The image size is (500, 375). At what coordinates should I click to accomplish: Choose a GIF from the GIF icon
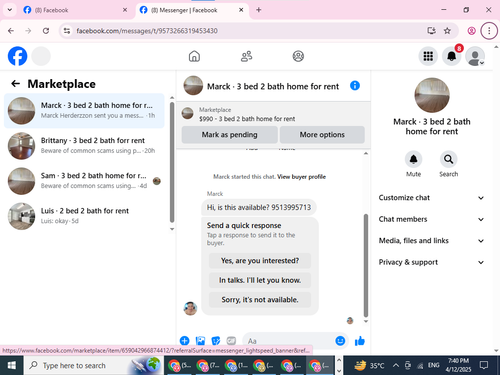(231, 341)
